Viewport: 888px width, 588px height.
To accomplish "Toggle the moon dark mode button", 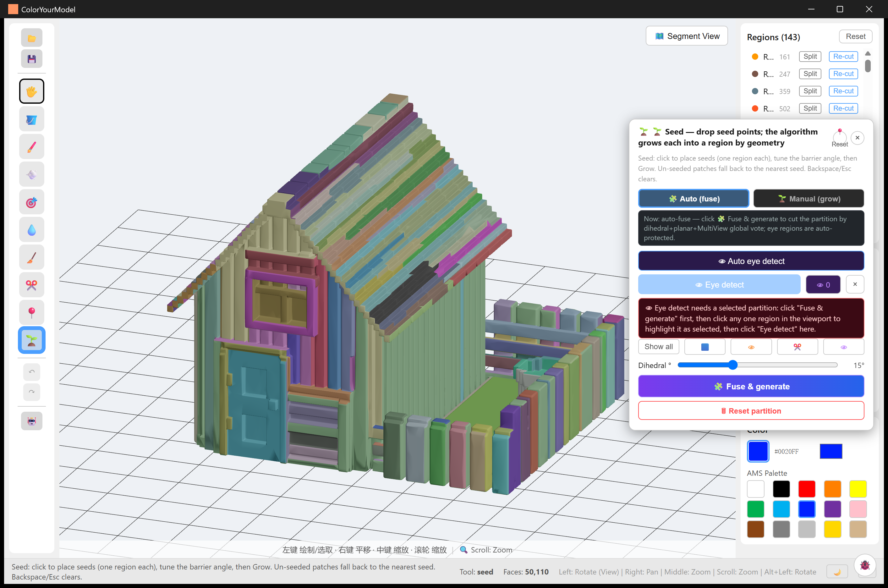I will (837, 571).
